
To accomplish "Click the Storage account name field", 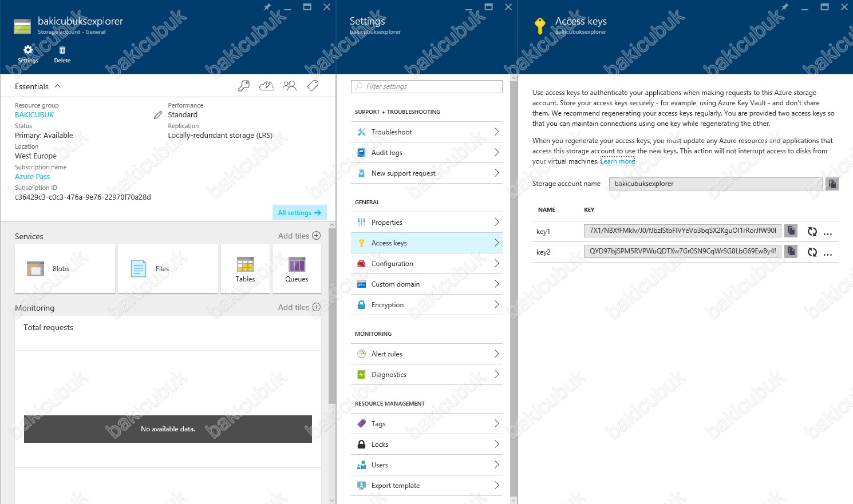I will [716, 184].
